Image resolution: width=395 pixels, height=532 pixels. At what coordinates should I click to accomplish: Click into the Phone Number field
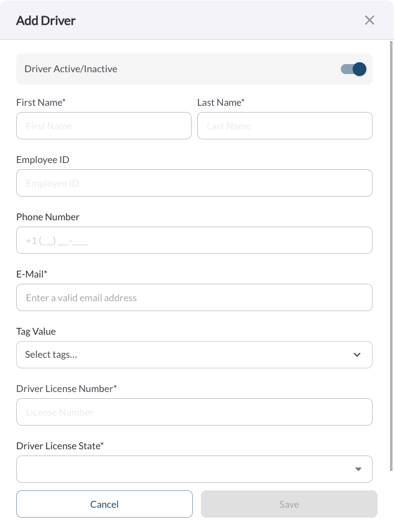[194, 241]
